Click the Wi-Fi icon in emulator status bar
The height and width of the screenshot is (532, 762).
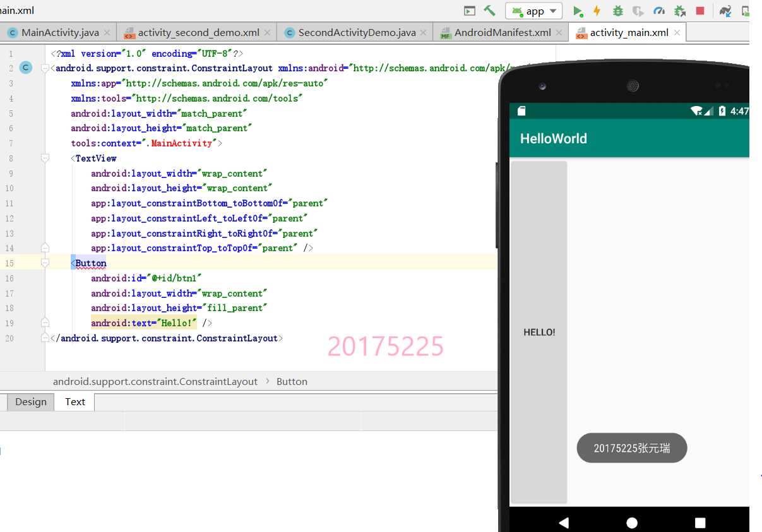coord(697,111)
